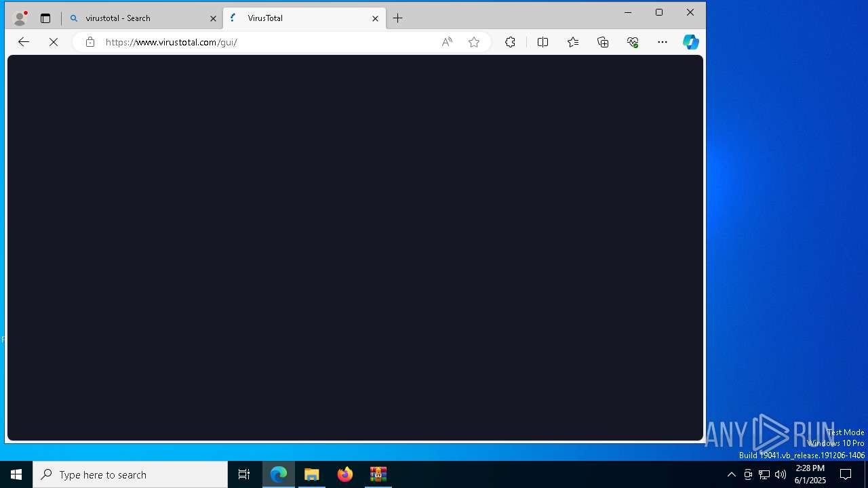The height and width of the screenshot is (488, 868).
Task: Open Browser essentials
Action: pos(633,42)
